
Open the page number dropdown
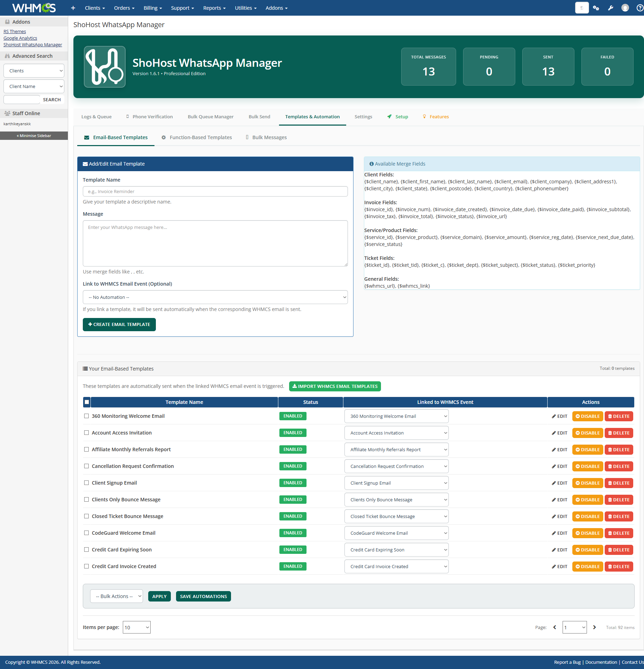click(574, 627)
